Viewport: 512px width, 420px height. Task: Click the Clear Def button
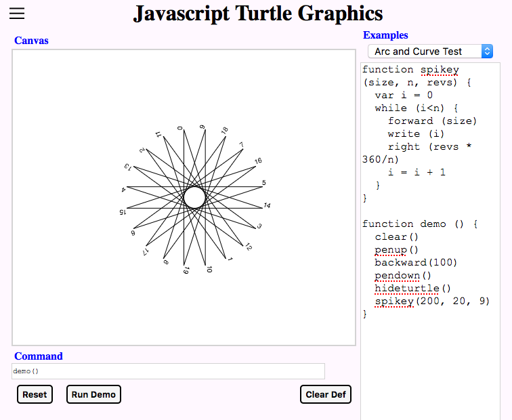[326, 394]
